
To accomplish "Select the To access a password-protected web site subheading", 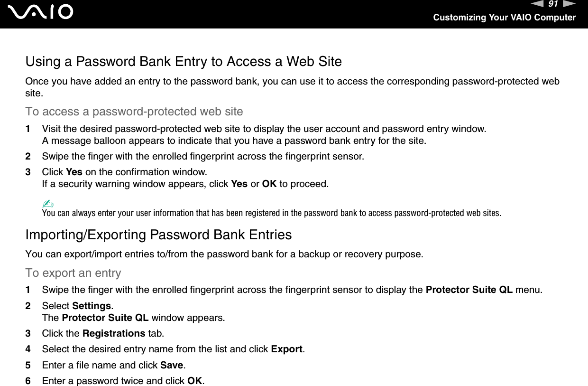I will (134, 112).
